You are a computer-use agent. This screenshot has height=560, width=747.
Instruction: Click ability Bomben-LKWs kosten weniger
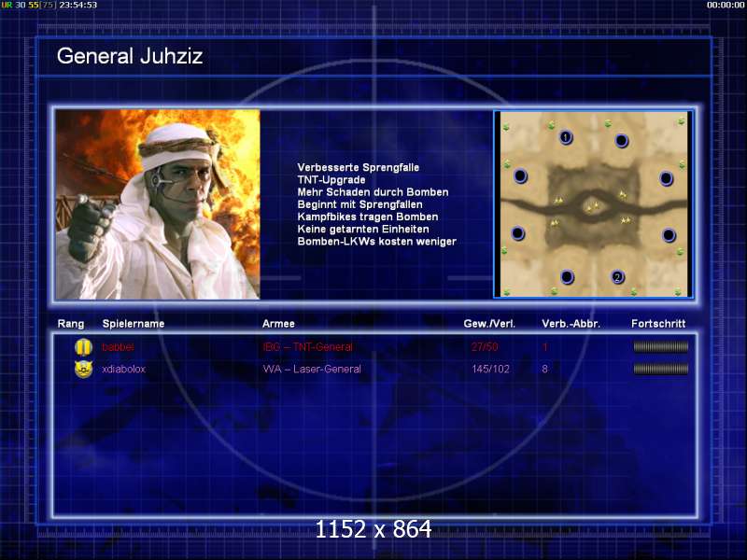377,242
